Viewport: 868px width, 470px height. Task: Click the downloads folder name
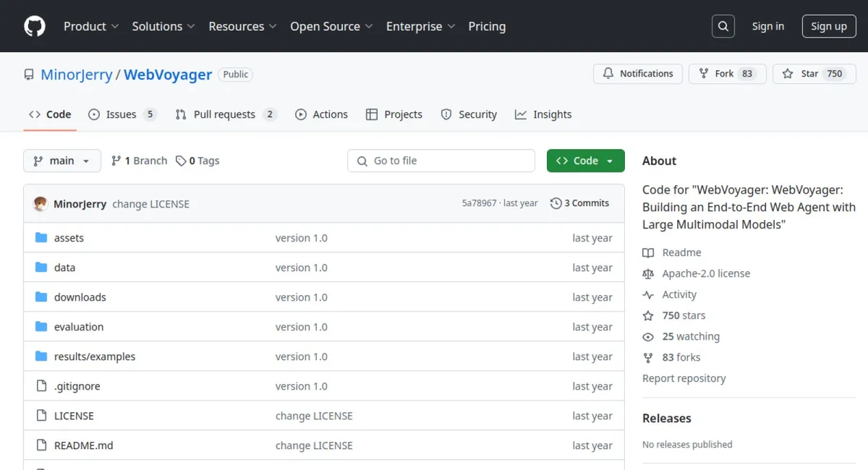80,297
